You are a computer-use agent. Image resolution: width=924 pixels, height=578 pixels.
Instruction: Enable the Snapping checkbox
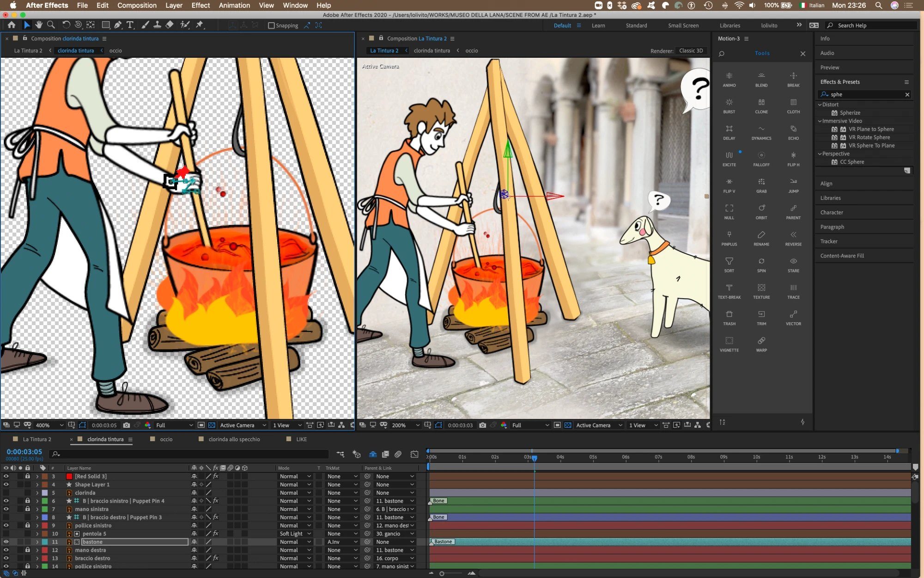point(271,25)
